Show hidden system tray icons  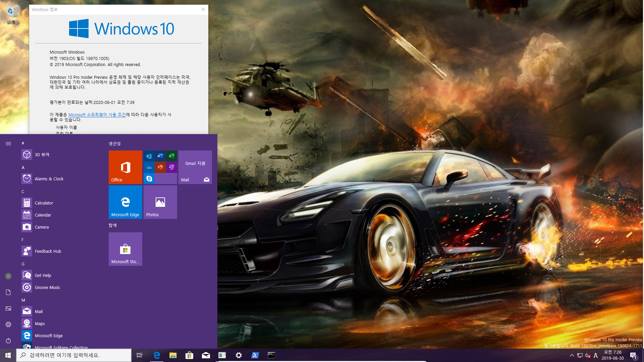572,355
